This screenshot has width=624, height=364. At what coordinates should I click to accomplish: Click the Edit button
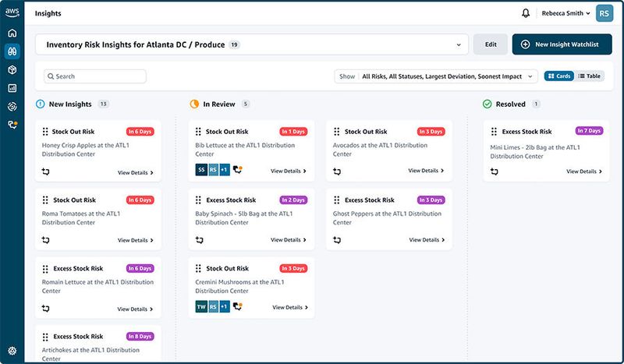[491, 44]
